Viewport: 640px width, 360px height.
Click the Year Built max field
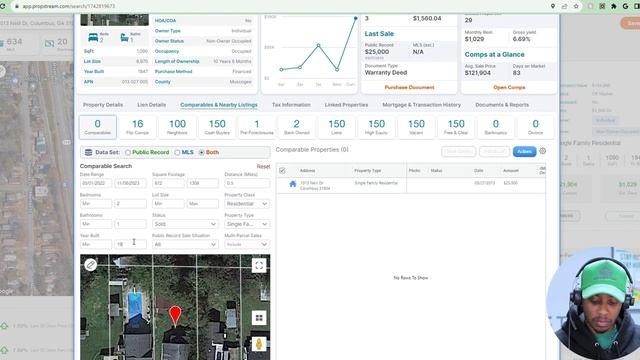(130, 244)
